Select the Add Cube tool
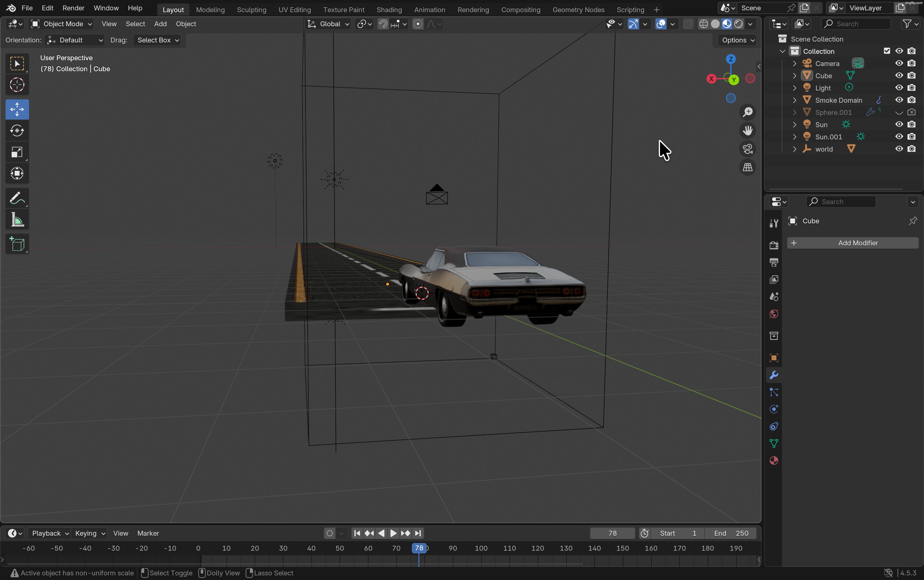Screen dimensions: 924x580 point(17,244)
